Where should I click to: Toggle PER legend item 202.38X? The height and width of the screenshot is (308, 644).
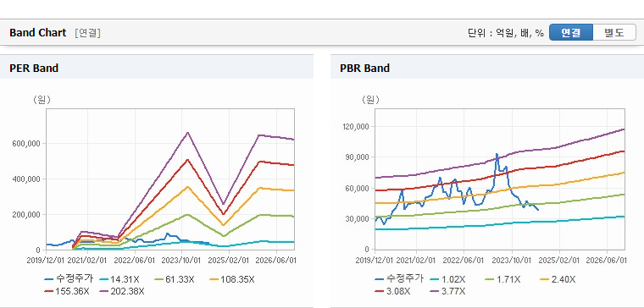coord(122,291)
